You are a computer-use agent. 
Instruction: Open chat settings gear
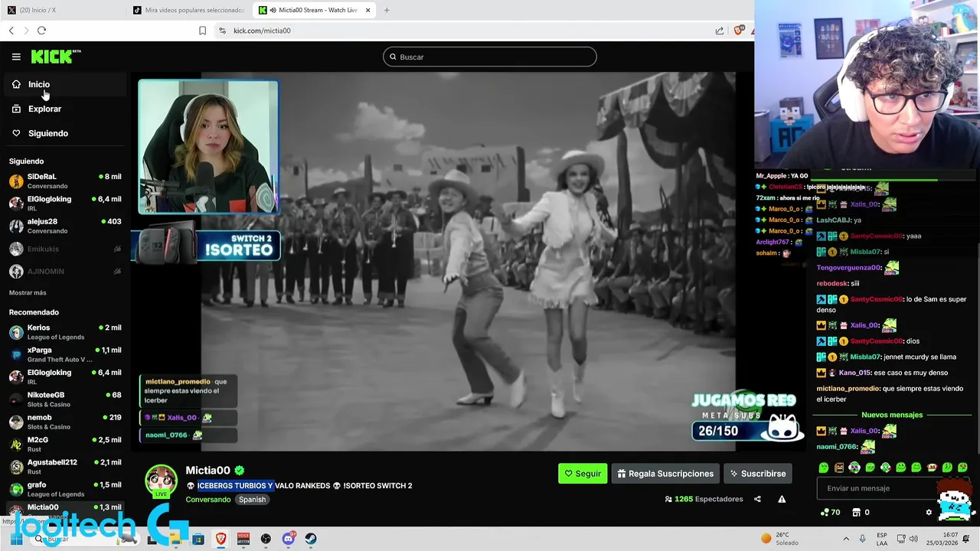929,512
